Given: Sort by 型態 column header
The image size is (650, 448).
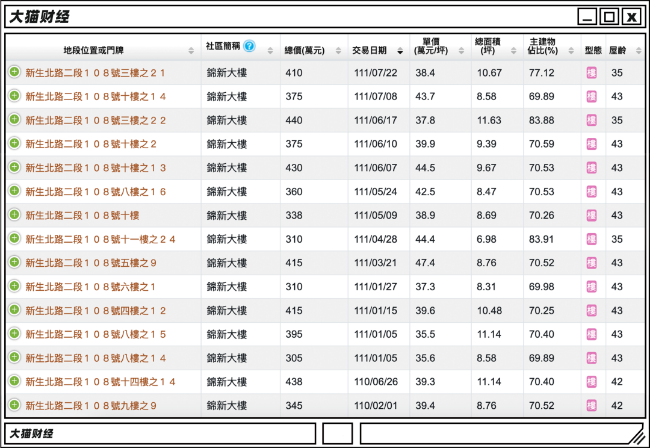Looking at the screenshot, I should coord(593,50).
